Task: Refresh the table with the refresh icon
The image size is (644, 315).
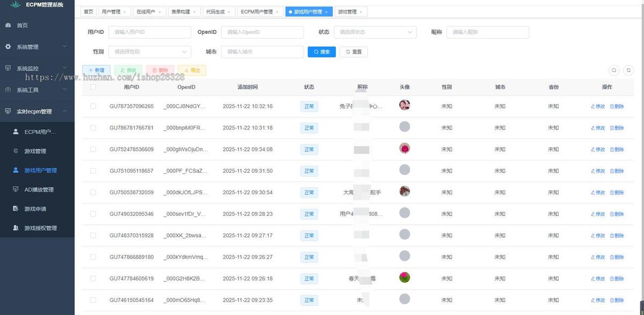Action: [x=628, y=70]
